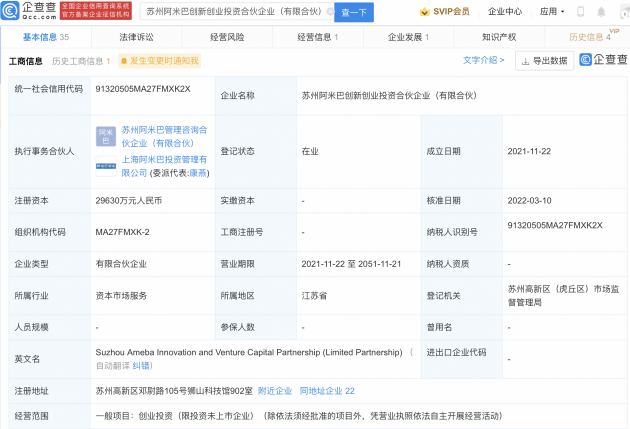Viewport: 630px width, 429px height.
Task: Open the 附近企业 link
Action: [275, 391]
